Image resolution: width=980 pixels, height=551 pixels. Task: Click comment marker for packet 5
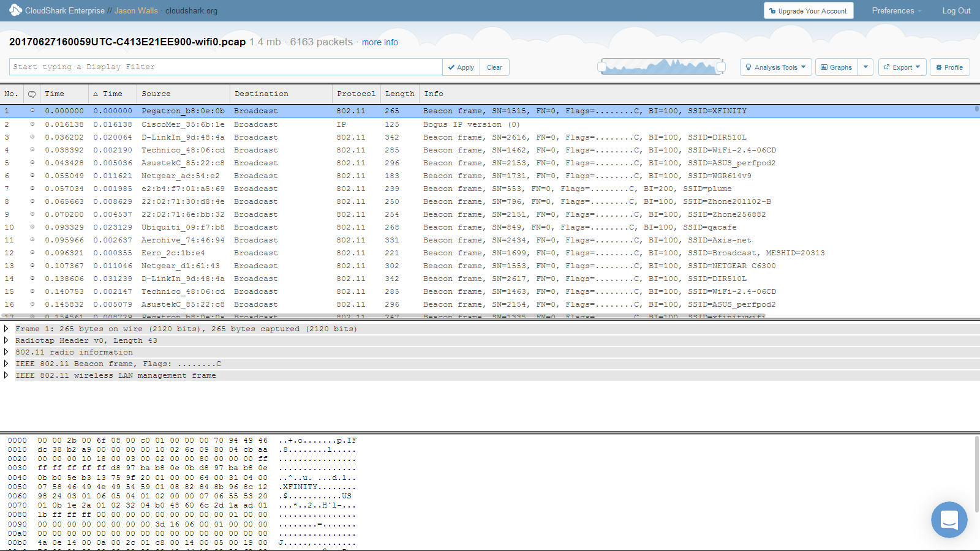coord(32,163)
